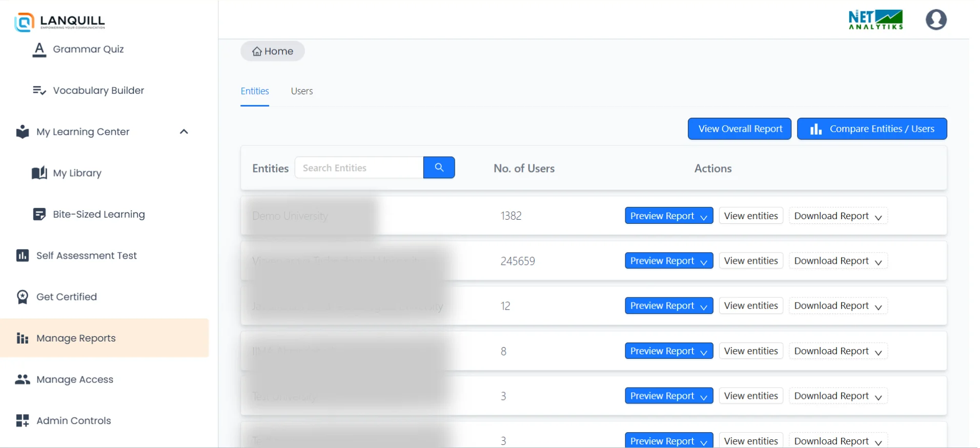
Task: Open Preview Report dropdown for 1382 users row
Action: 669,216
